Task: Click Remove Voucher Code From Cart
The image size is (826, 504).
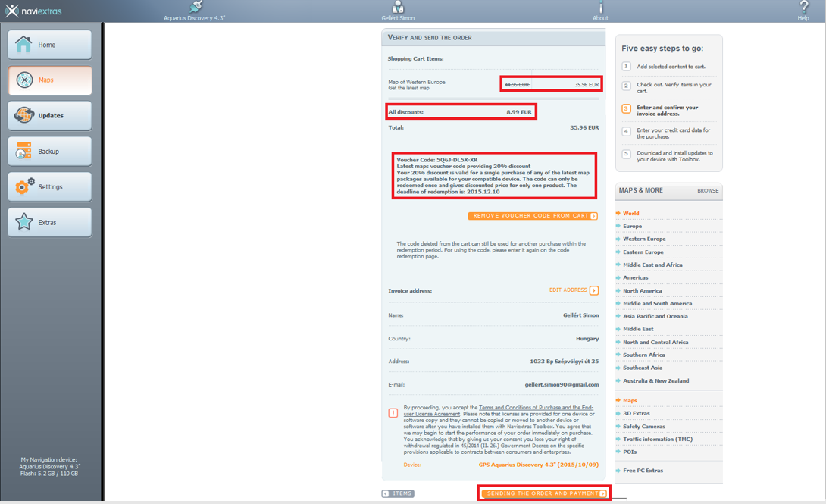Action: tap(533, 216)
